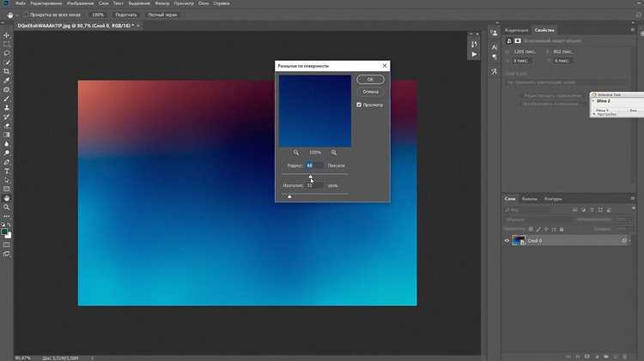Open the Фильтр menu
Screen dimensions: 644x361
(161, 3)
